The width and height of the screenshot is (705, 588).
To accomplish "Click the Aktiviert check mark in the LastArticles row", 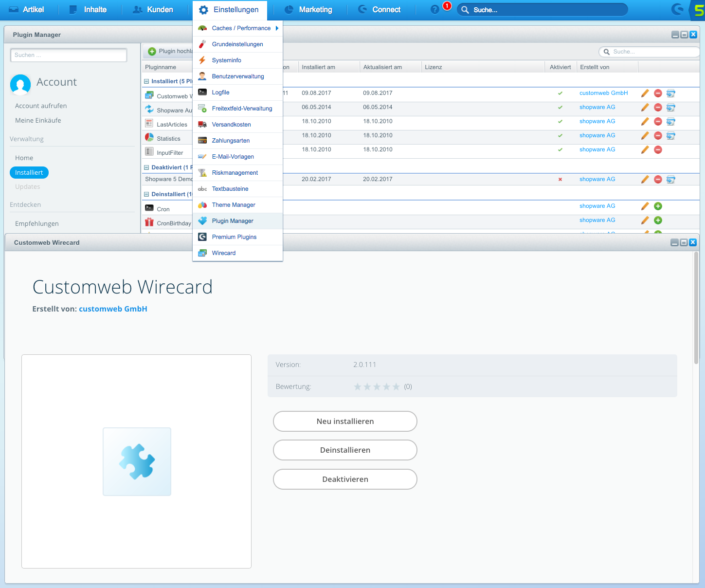I will tap(560, 122).
